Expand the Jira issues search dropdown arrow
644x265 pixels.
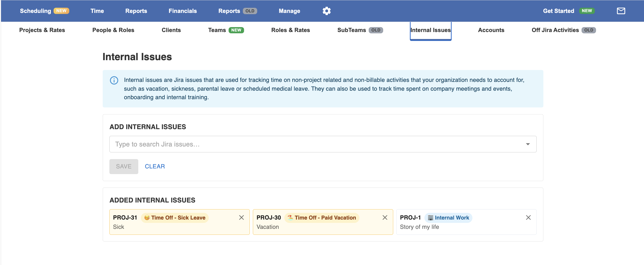528,144
